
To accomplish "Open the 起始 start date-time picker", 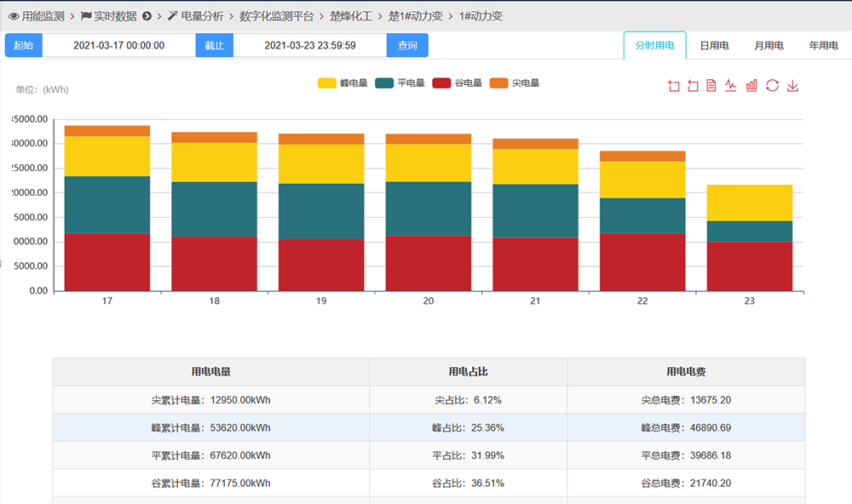I will pyautogui.click(x=118, y=45).
